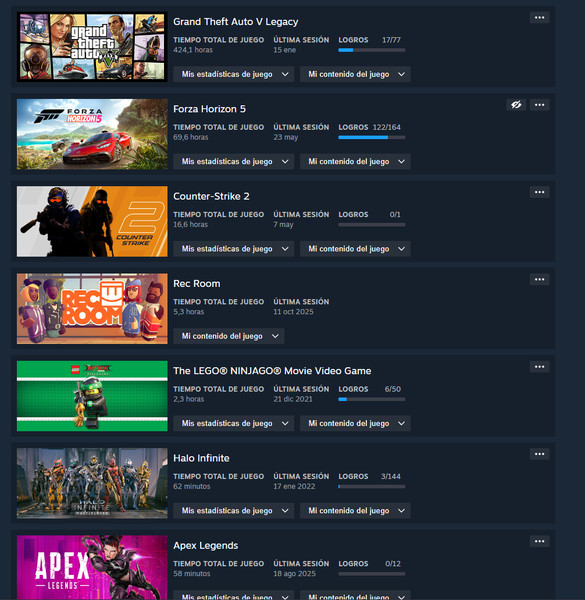The width and height of the screenshot is (585, 600).
Task: Click the 58 minutos playtime value
Action: pyautogui.click(x=192, y=573)
